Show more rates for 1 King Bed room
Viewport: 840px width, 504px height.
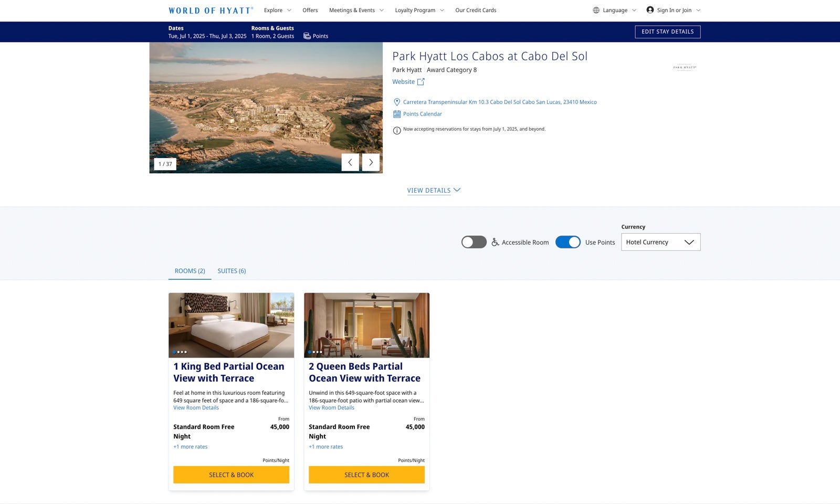[191, 447]
